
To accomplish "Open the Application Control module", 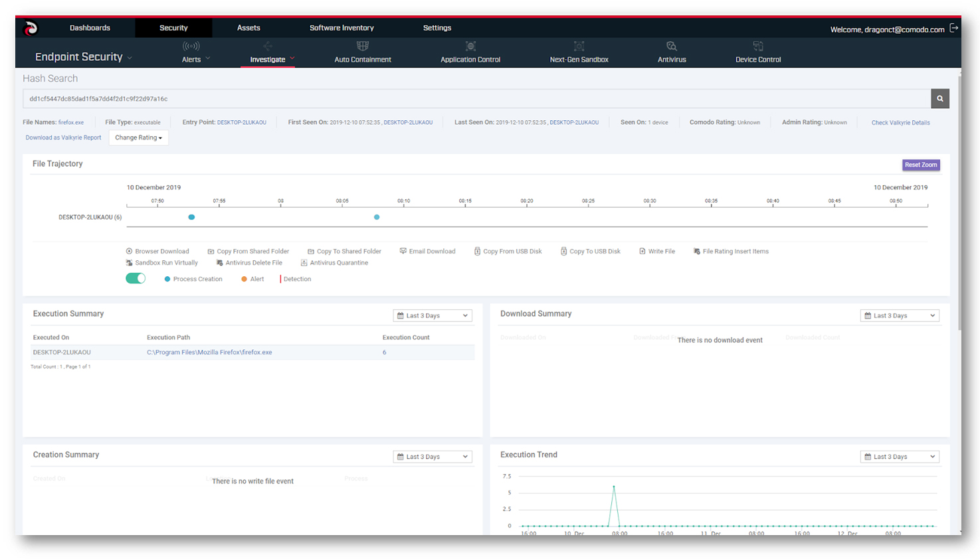I will point(470,53).
